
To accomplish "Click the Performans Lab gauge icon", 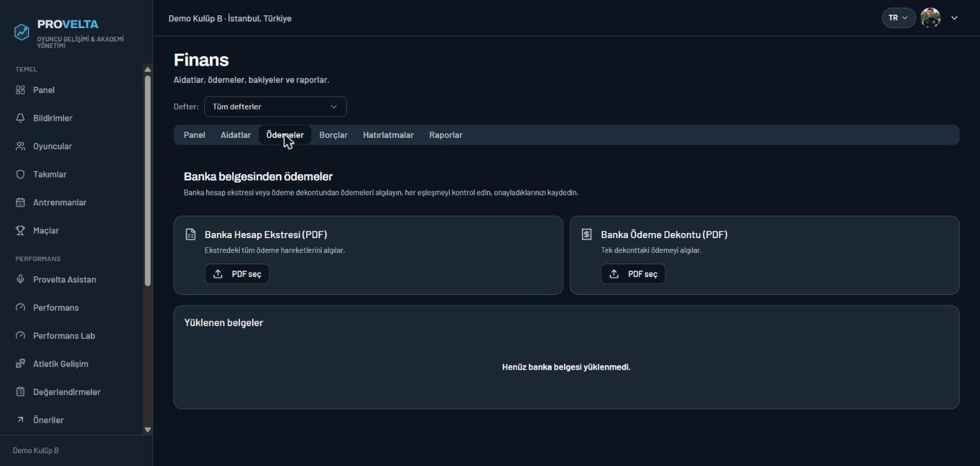I will pos(20,336).
